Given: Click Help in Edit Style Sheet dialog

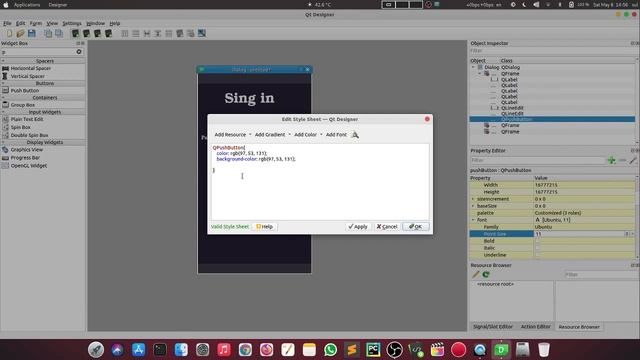Looking at the screenshot, I should point(264,227).
